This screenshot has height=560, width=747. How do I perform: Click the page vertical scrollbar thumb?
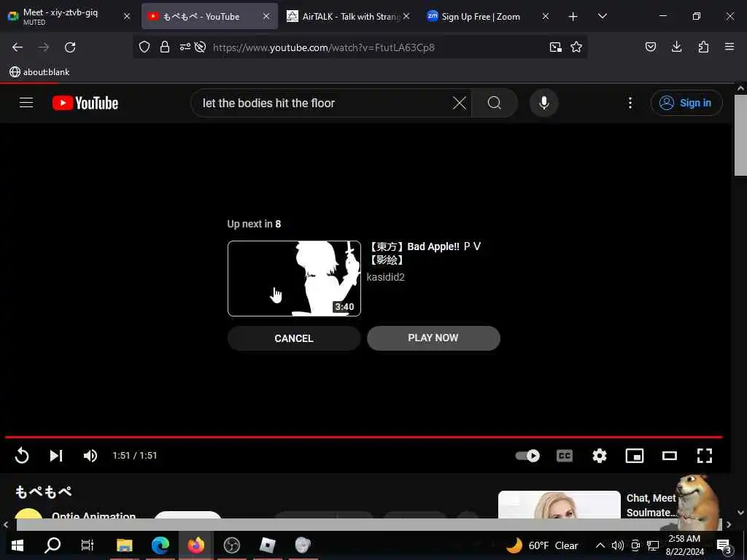[x=740, y=135]
